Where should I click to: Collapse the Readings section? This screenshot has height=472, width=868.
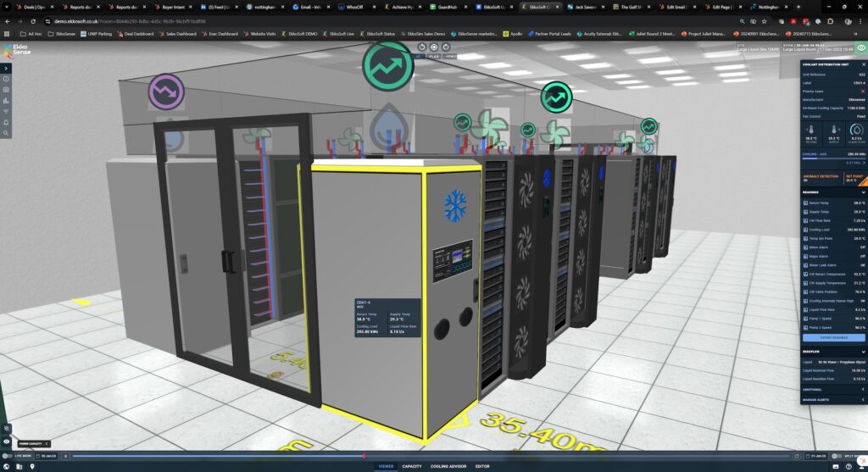862,192
